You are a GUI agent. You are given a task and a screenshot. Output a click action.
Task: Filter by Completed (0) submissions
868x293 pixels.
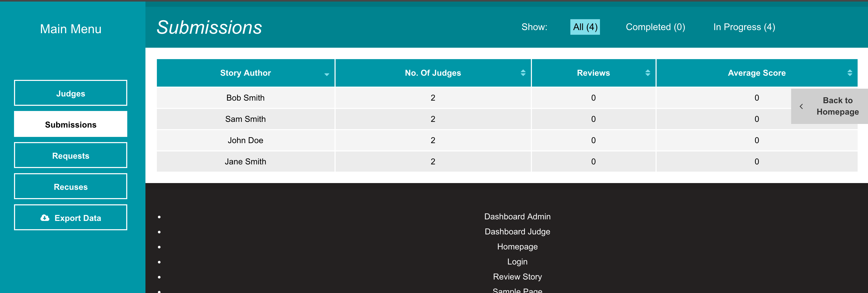tap(655, 27)
